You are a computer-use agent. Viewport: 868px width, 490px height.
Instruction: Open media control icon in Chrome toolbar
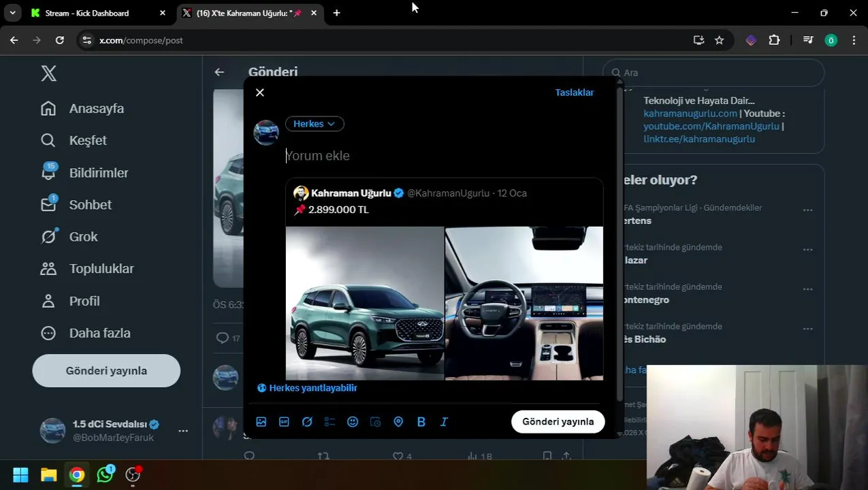point(808,40)
